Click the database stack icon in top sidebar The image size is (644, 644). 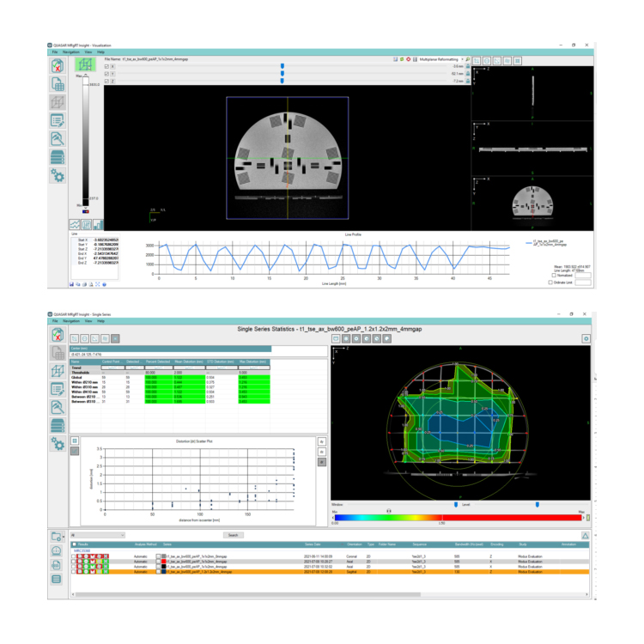[x=58, y=157]
